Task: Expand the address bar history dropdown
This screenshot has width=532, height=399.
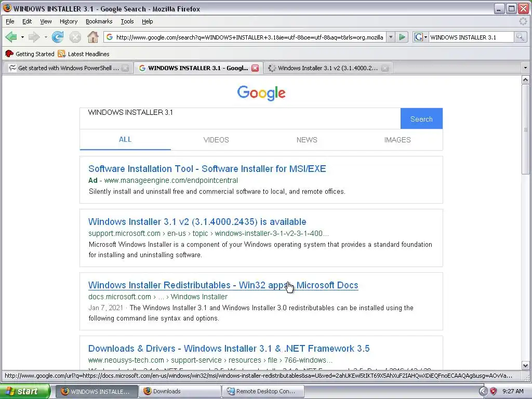Action: (x=391, y=37)
